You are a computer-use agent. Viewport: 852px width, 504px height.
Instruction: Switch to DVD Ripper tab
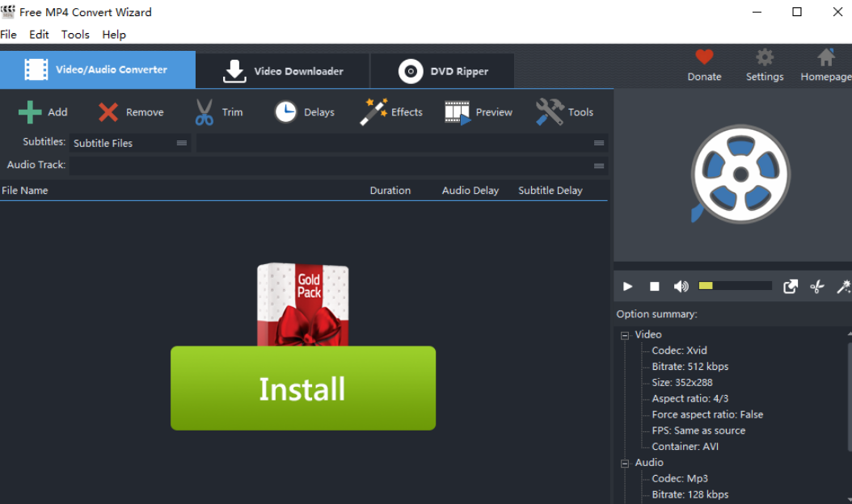pyautogui.click(x=442, y=71)
